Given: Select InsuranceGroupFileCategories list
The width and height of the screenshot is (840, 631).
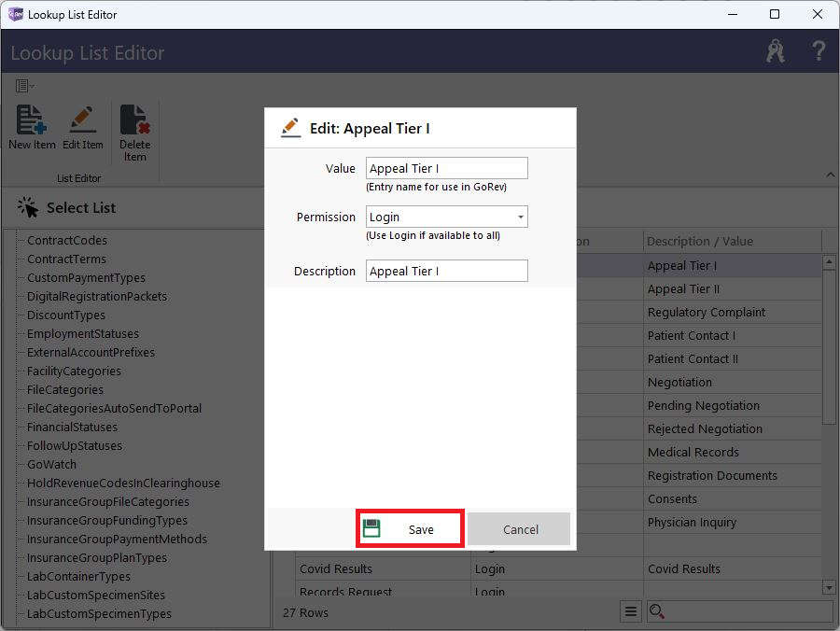Looking at the screenshot, I should 107,502.
